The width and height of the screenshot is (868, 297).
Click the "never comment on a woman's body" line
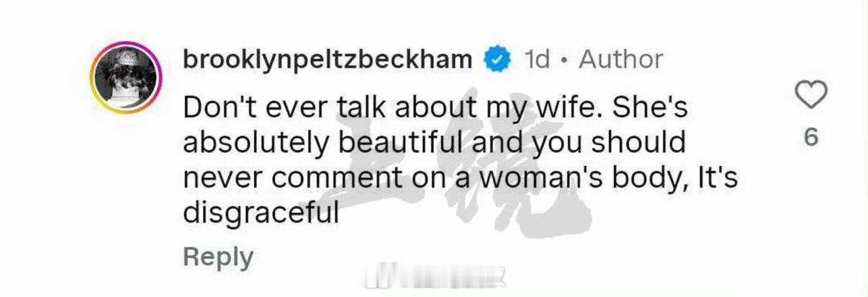tap(461, 177)
